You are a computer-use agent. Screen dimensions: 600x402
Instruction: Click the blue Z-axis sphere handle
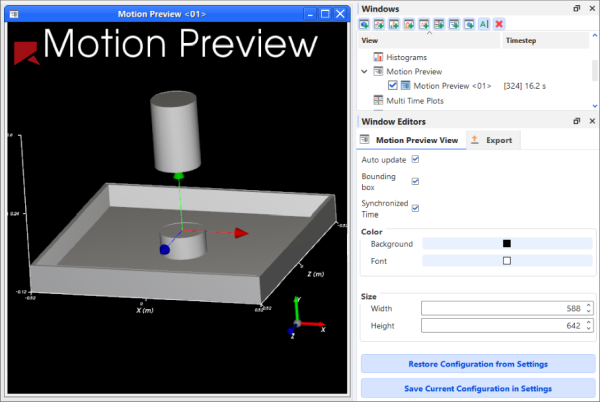pyautogui.click(x=165, y=249)
